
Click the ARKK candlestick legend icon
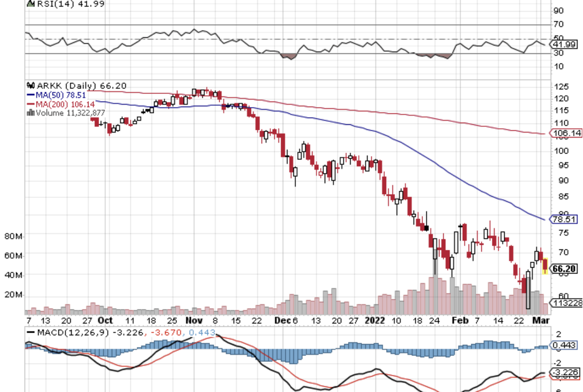[x=29, y=85]
